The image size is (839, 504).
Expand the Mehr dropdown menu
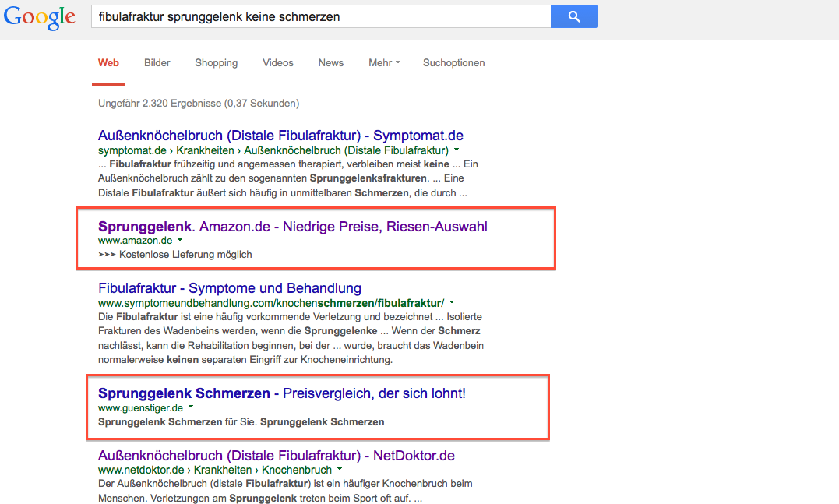click(384, 62)
